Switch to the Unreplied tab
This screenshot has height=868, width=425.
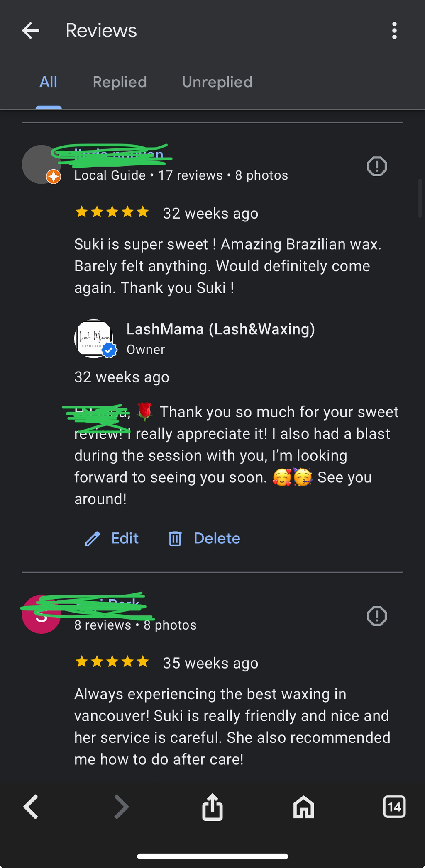[x=217, y=82]
